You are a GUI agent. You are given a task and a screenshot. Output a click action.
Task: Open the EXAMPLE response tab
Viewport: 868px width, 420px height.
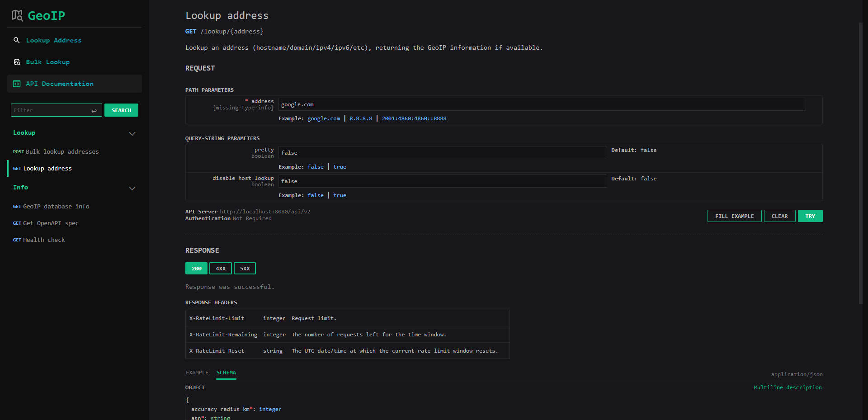tap(197, 373)
